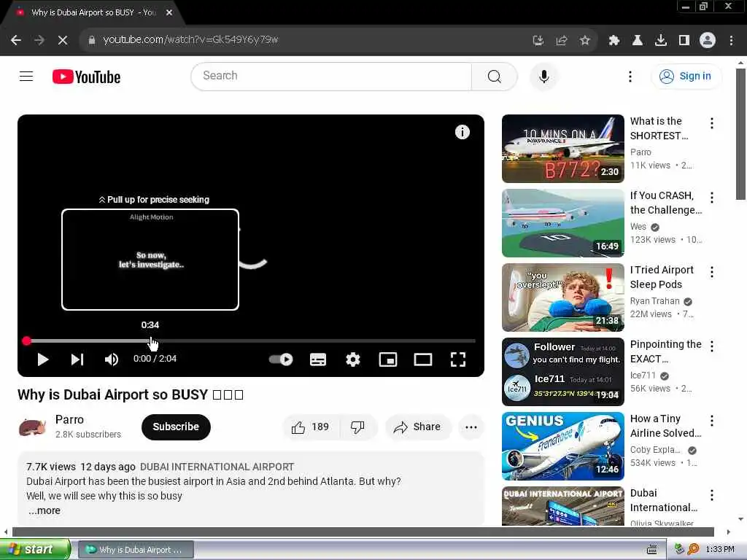
Task: Toggle subtitles closed captions button
Action: click(x=318, y=359)
